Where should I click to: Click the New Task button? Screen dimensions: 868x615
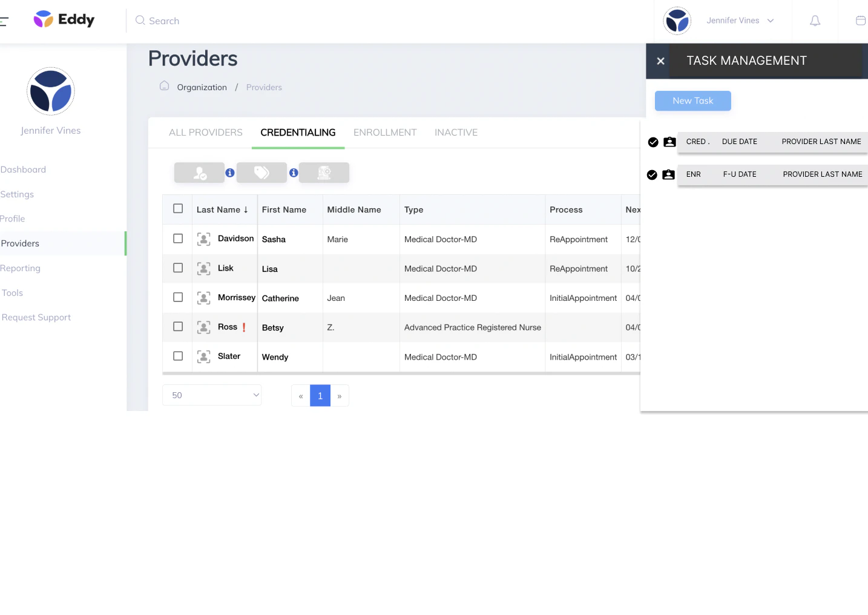pyautogui.click(x=692, y=100)
